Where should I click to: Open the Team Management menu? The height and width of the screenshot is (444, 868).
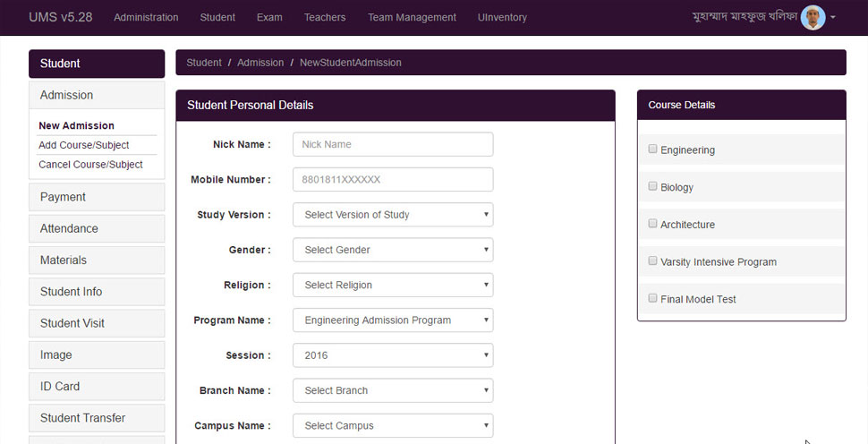[x=412, y=18]
